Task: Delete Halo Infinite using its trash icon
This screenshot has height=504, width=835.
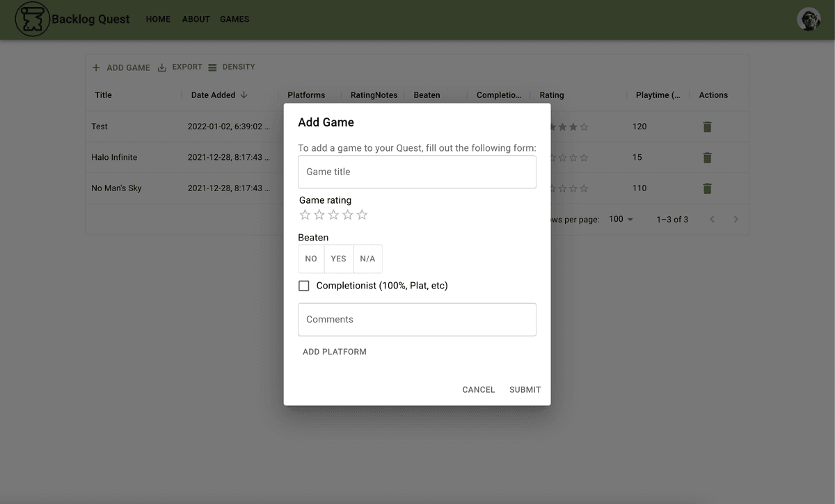Action: tap(707, 157)
